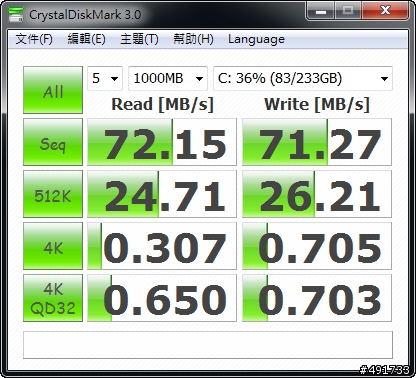
Task: Click the Write [MB/s] column header
Action: click(317, 104)
